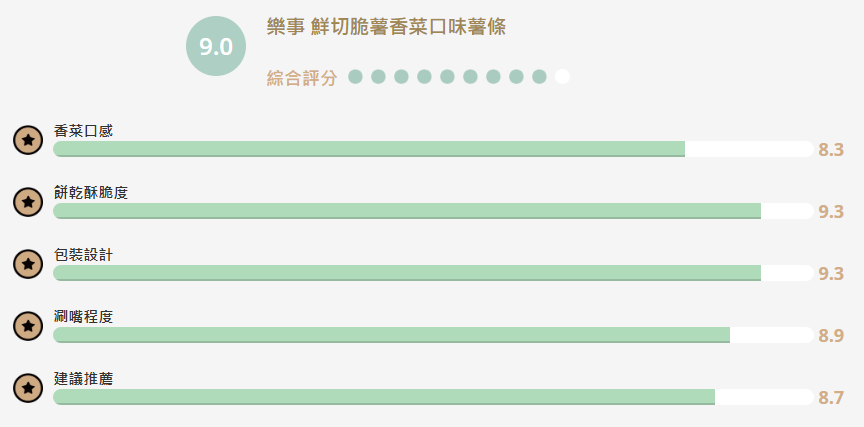Click the 綜合評分 label
Image resolution: width=864 pixels, height=427 pixels.
pyautogui.click(x=301, y=78)
